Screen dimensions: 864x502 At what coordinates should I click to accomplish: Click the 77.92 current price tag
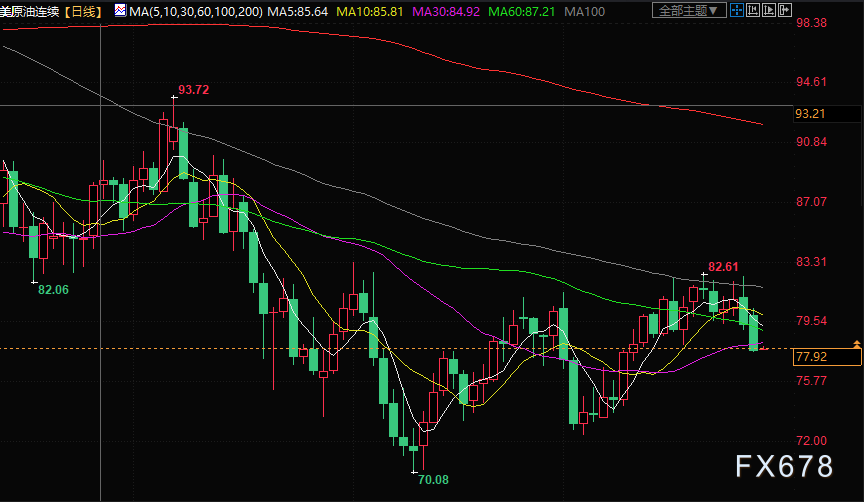pos(811,356)
